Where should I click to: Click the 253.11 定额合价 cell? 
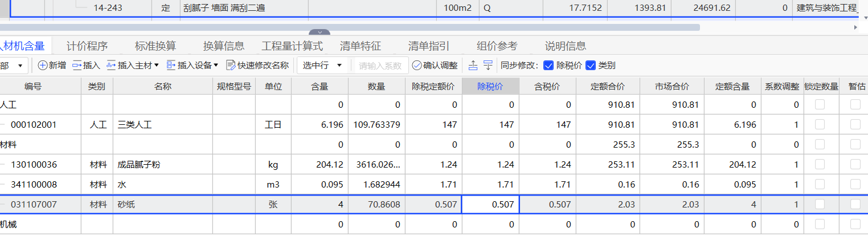click(x=608, y=164)
